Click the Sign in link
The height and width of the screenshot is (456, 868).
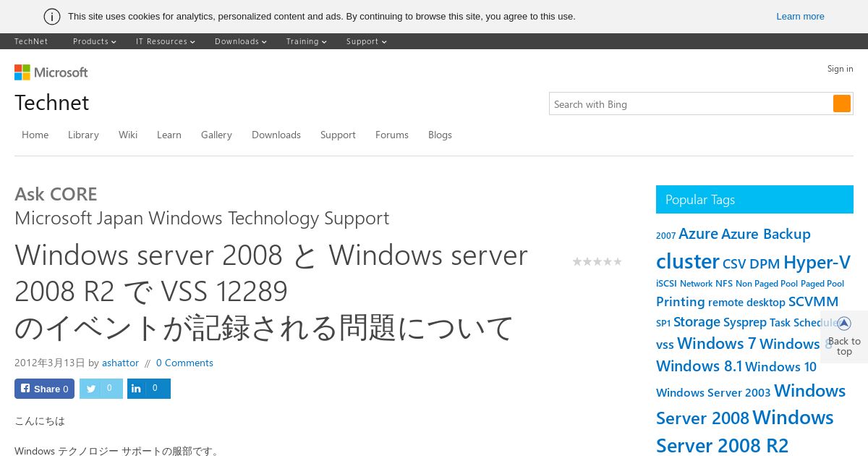tap(840, 69)
